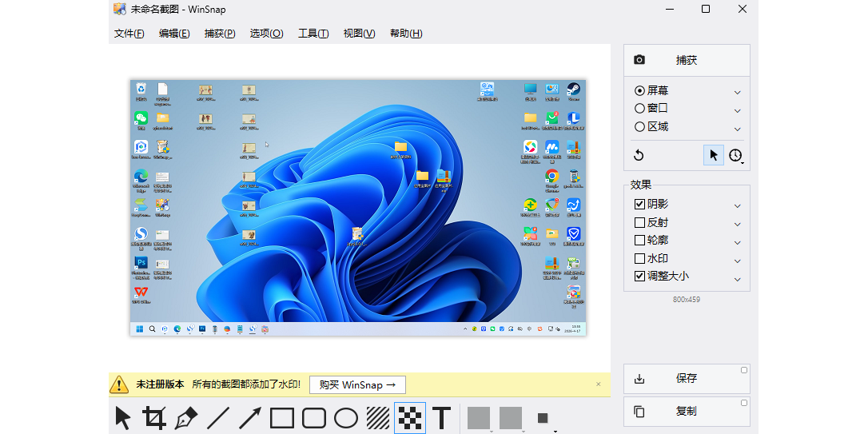Image resolution: width=868 pixels, height=434 pixels.
Task: Select the Pen drawing tool
Action: (x=185, y=418)
